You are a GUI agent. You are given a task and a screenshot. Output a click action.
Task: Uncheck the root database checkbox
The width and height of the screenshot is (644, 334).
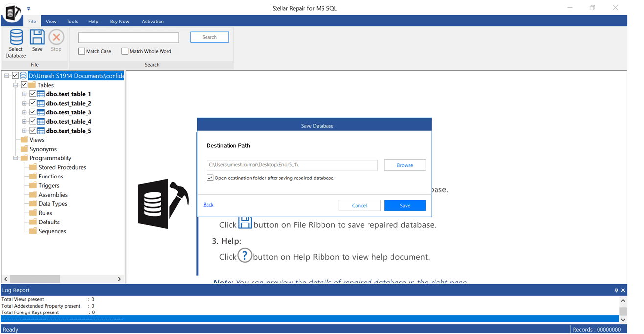tap(15, 76)
